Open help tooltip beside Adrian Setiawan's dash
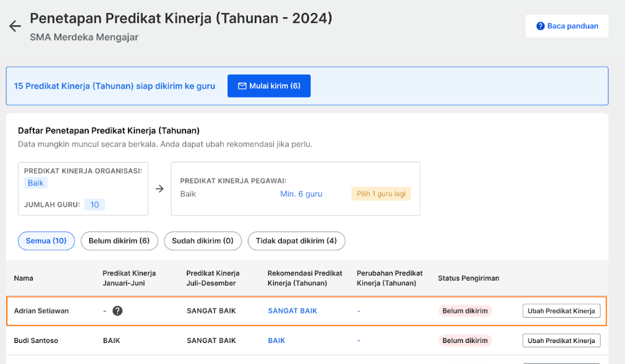625x364 pixels. click(117, 311)
